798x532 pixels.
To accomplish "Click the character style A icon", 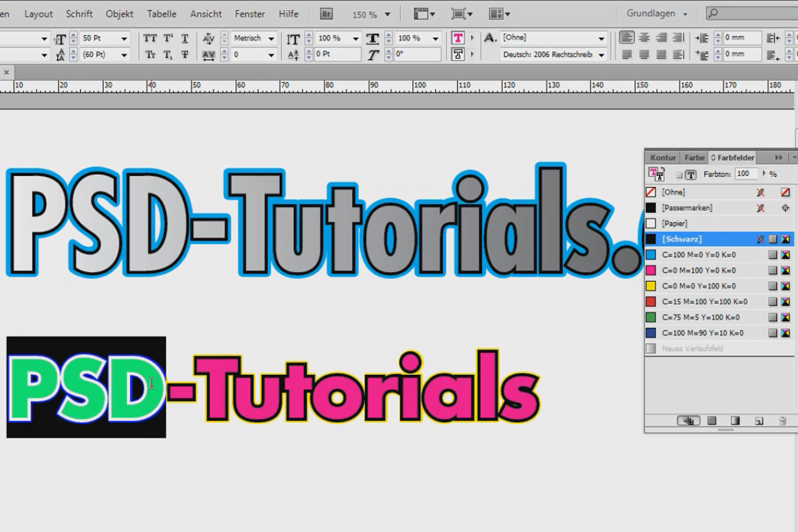I will pos(490,38).
